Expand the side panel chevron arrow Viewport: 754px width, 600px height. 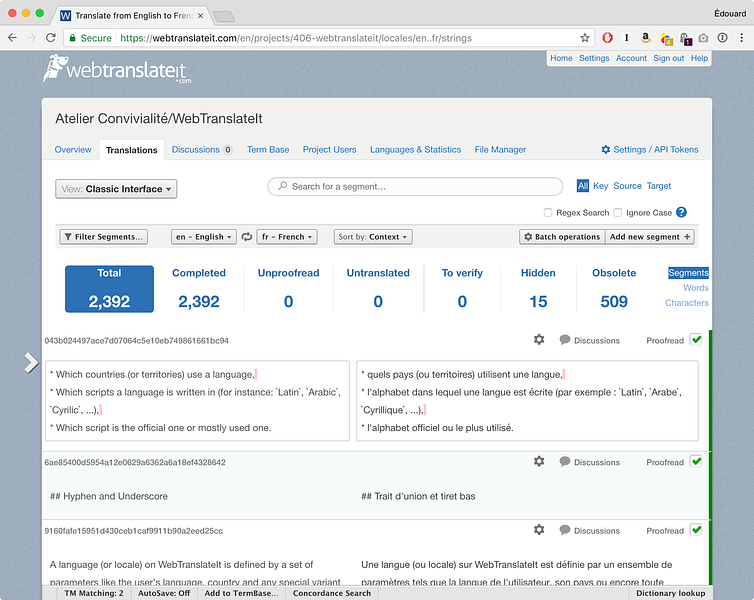[x=31, y=363]
